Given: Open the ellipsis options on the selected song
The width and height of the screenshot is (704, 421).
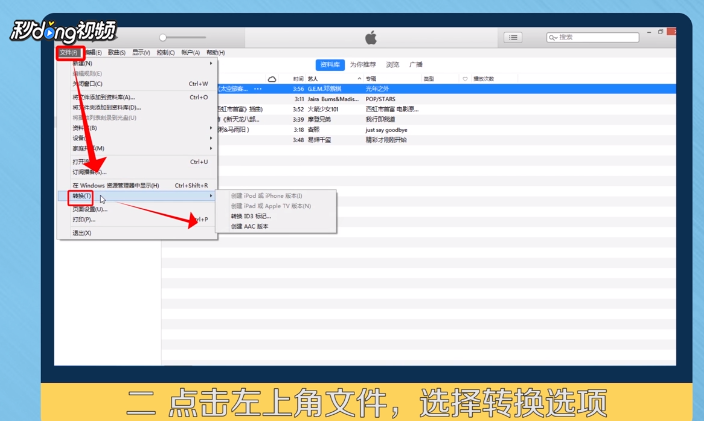Looking at the screenshot, I should pos(258,89).
